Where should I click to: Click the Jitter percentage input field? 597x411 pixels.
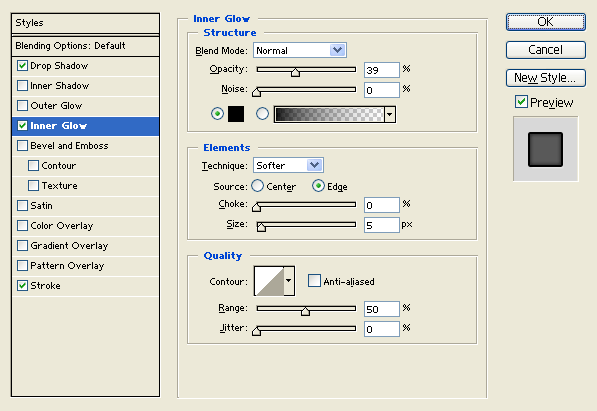click(x=382, y=329)
